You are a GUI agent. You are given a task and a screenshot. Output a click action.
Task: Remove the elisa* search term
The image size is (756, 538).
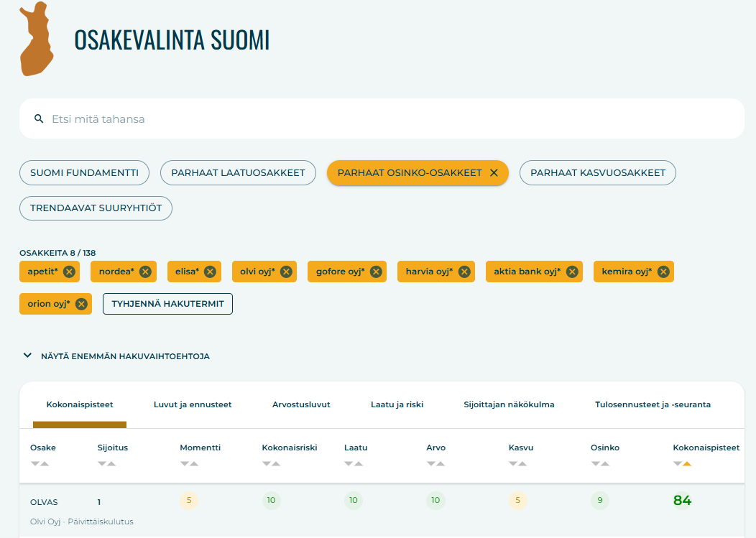[210, 272]
